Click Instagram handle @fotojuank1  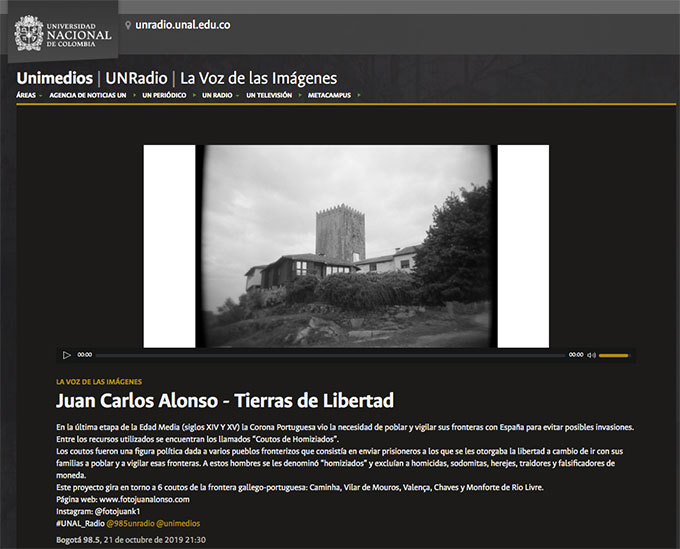tap(118, 511)
